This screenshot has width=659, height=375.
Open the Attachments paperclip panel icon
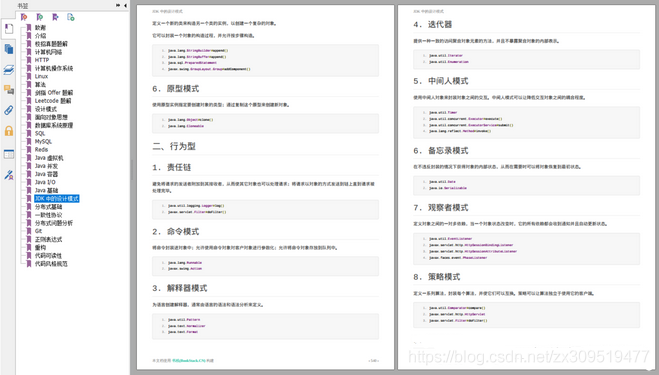point(8,110)
